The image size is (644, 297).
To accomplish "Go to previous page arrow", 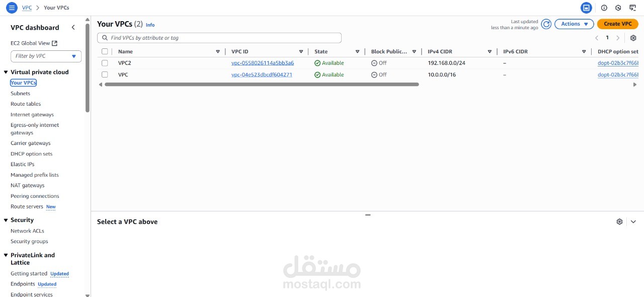I will coord(597,38).
